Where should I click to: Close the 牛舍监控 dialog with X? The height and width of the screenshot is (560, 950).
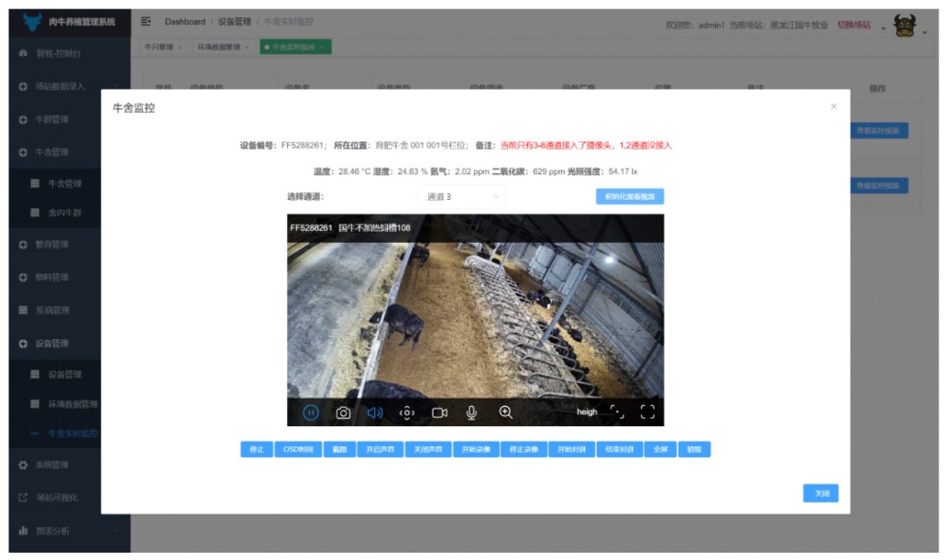pyautogui.click(x=834, y=106)
